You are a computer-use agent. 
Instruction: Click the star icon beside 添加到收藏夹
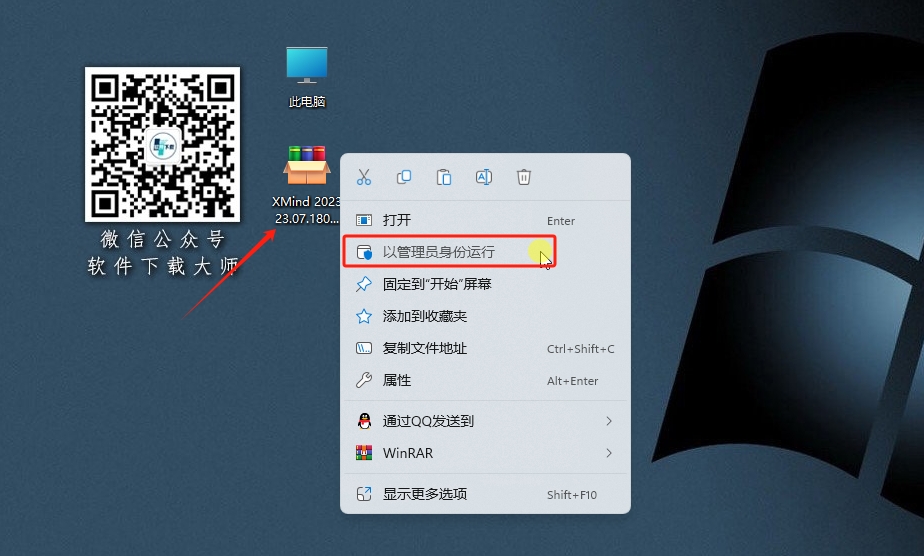point(364,316)
